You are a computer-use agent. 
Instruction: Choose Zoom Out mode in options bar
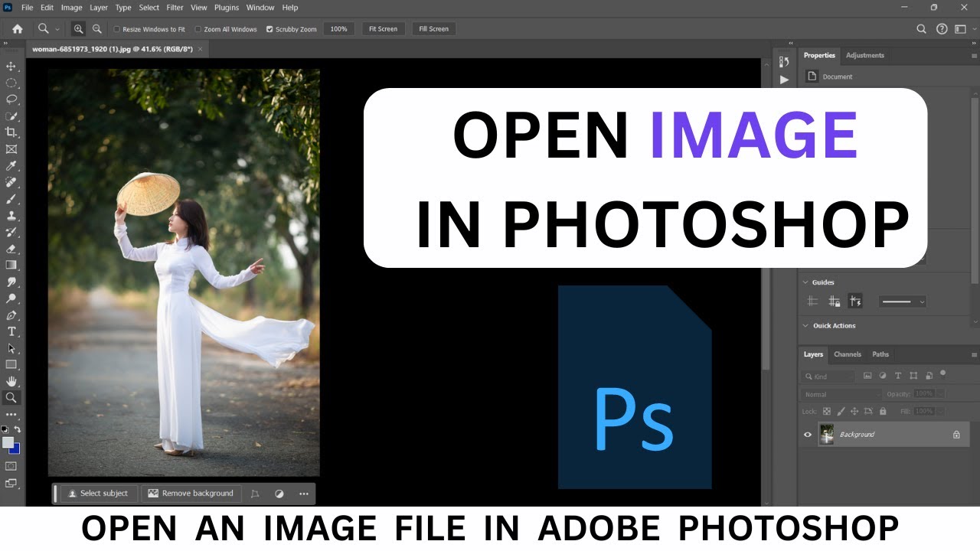[x=97, y=29]
